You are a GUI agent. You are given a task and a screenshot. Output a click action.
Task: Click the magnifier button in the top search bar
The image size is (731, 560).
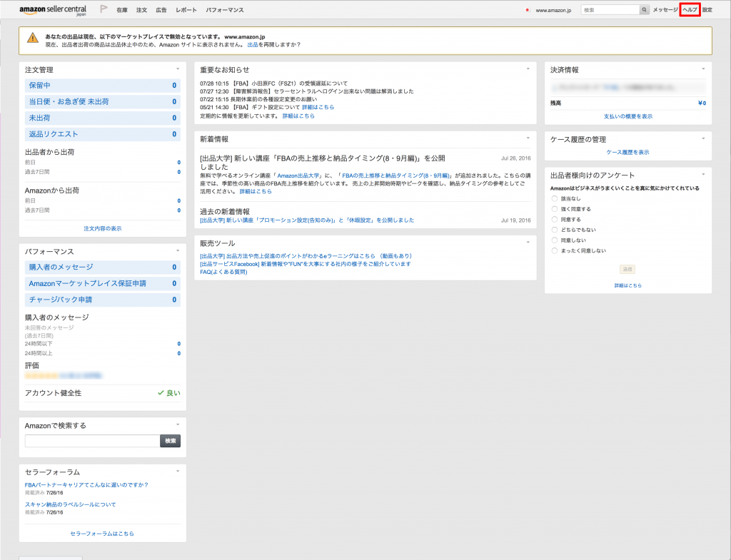[x=645, y=10]
